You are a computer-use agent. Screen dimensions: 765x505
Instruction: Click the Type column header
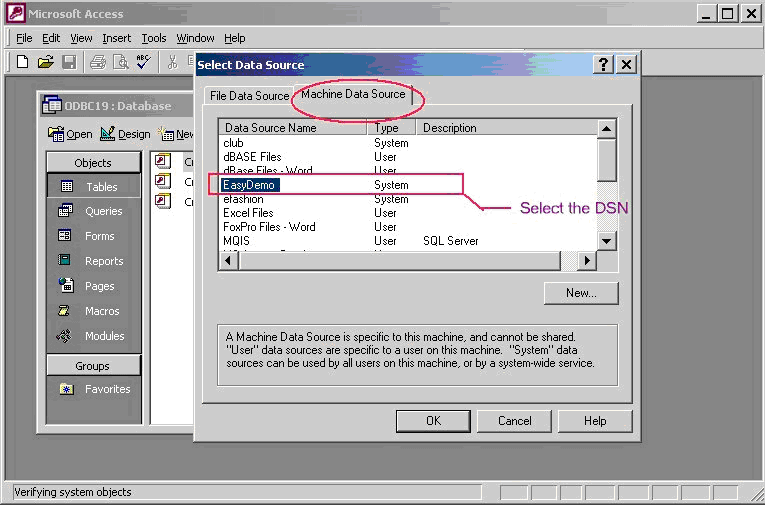(391, 128)
